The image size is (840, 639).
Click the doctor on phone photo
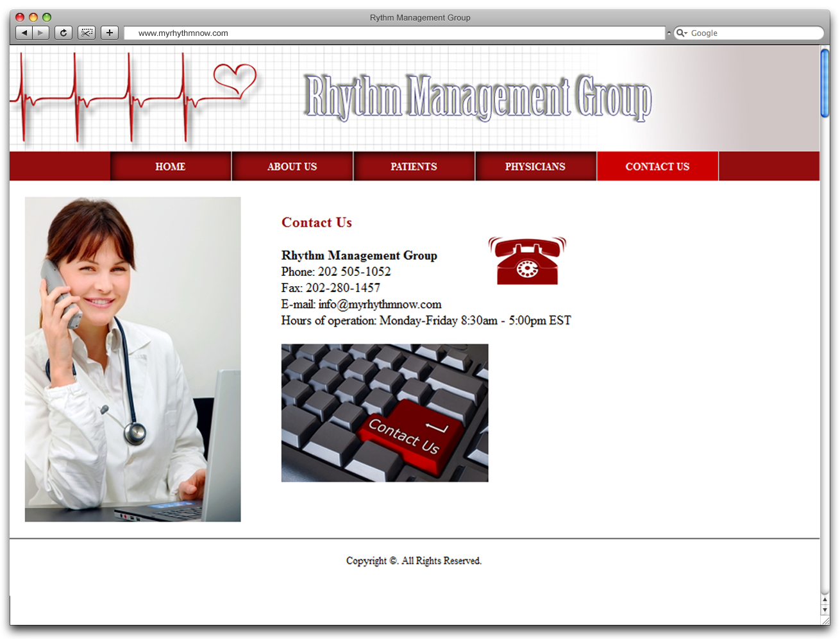click(133, 359)
